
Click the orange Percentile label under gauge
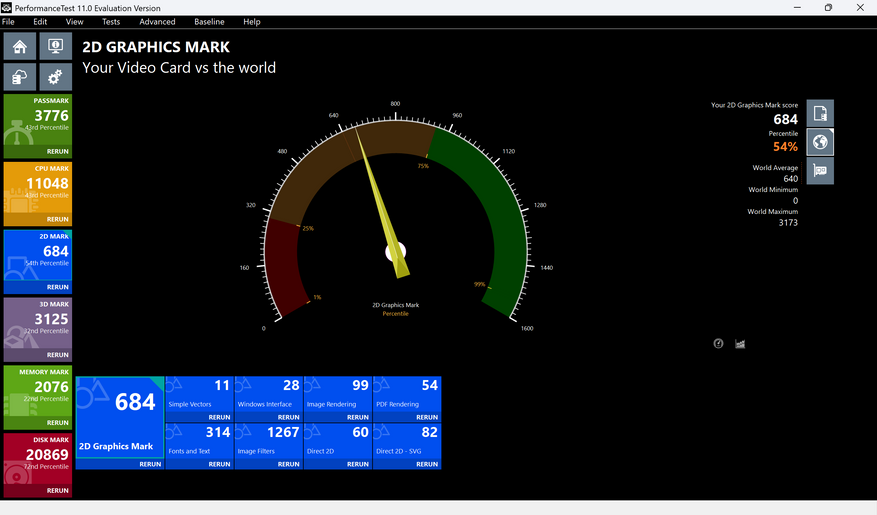click(395, 314)
